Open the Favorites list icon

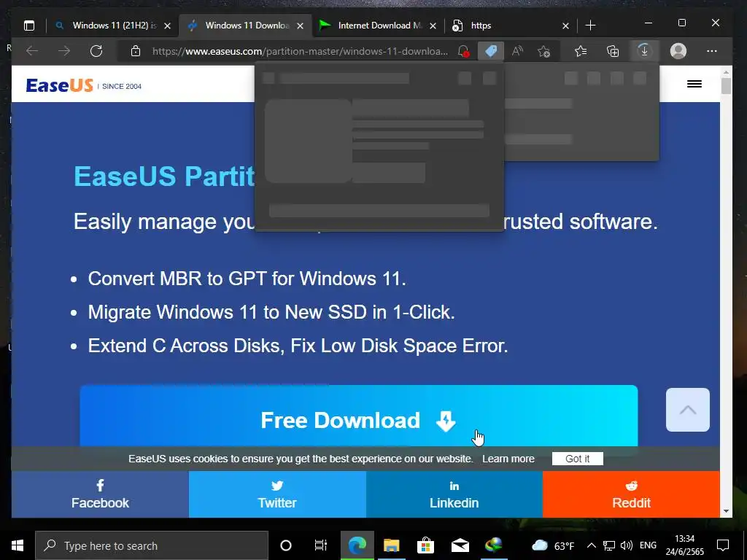click(580, 51)
